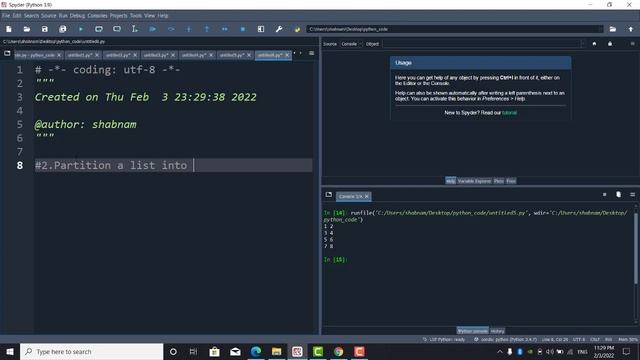640x360 pixels.
Task: Lock the Help pane
Action: tap(610, 44)
